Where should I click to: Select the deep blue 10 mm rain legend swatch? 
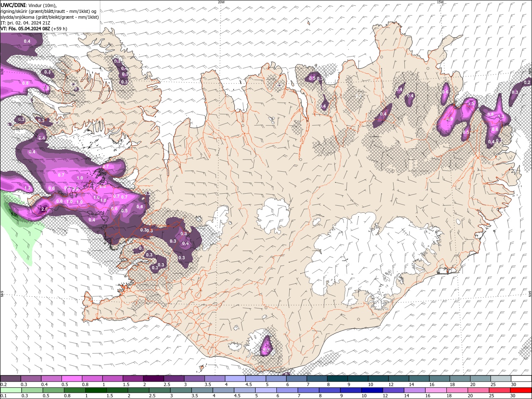click(x=372, y=390)
